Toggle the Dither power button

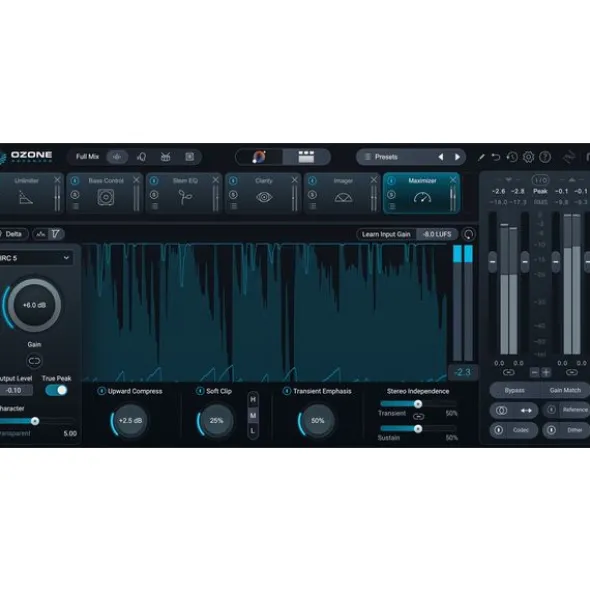coord(551,430)
